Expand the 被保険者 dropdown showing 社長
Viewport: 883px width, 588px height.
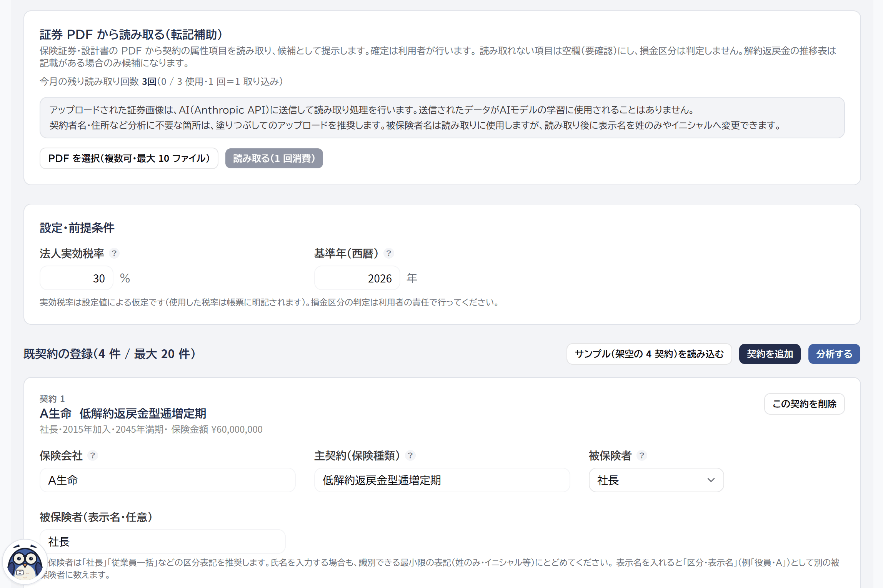[x=656, y=480]
